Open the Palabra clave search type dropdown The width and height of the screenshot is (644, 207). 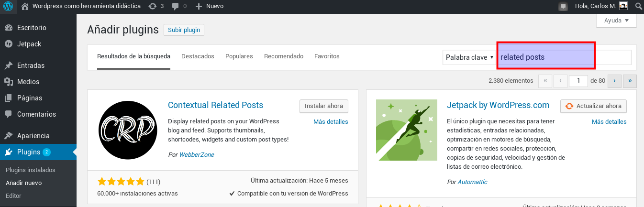point(469,57)
